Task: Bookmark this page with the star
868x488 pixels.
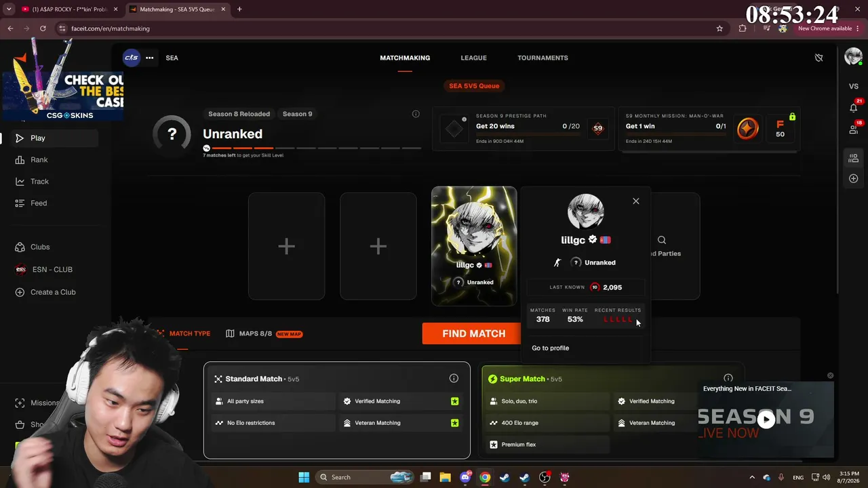Action: 719,28
